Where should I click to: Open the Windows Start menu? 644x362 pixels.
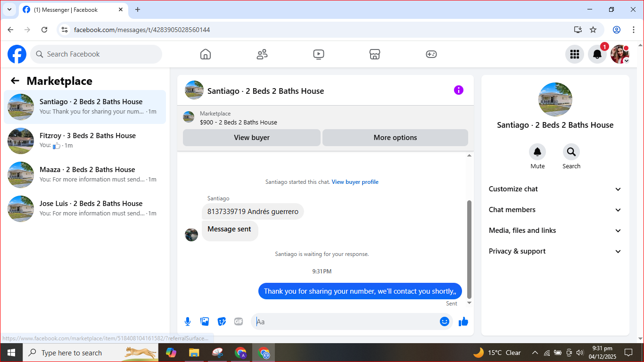coord(11,353)
